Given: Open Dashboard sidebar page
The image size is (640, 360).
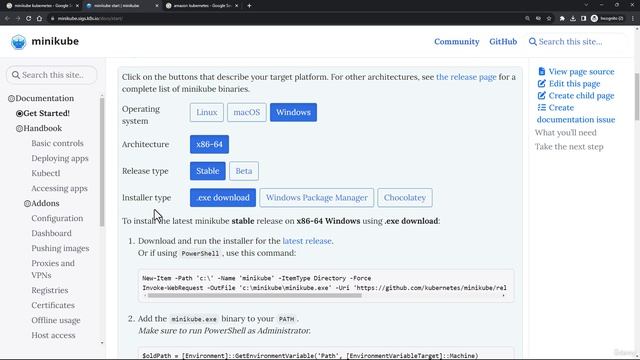Looking at the screenshot, I should 51,233.
